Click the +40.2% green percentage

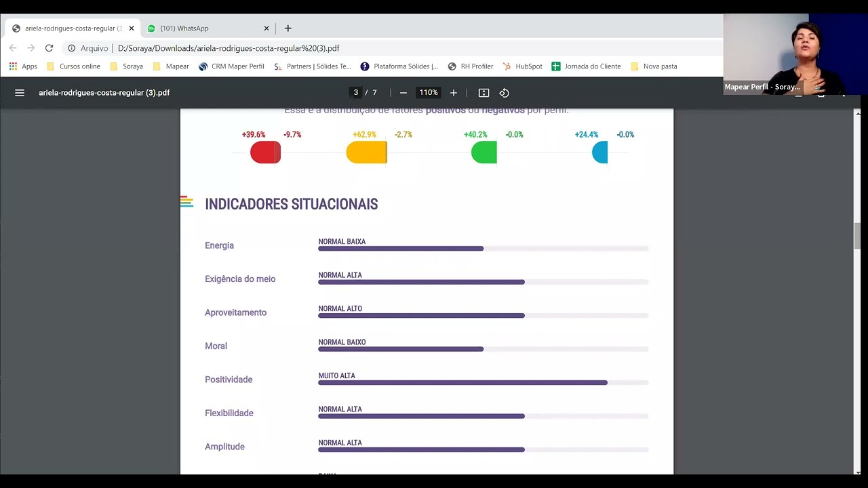click(475, 135)
